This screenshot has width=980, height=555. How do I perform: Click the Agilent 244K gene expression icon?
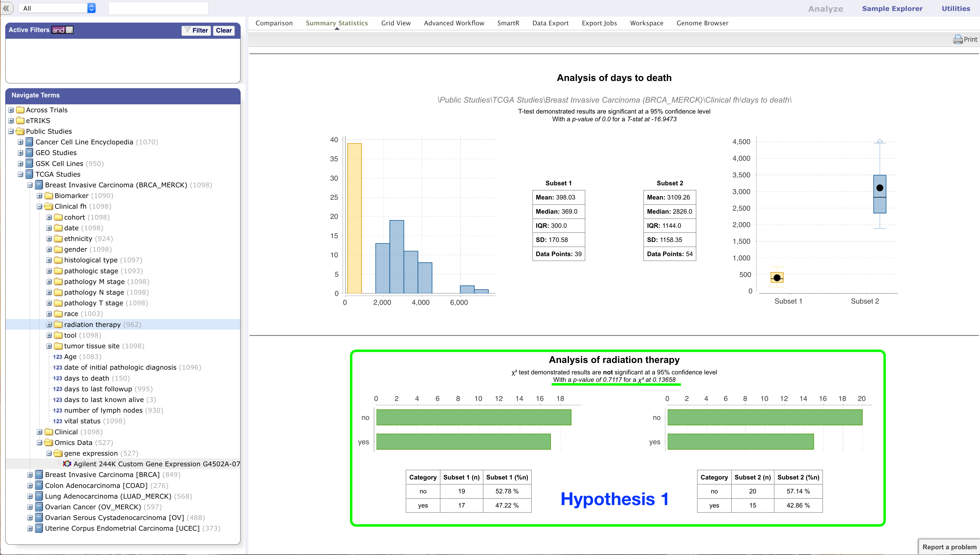pyautogui.click(x=67, y=464)
